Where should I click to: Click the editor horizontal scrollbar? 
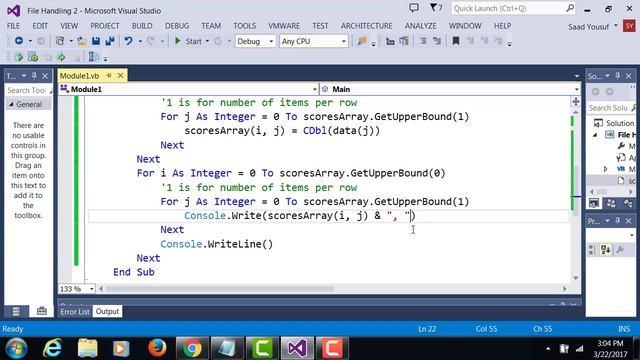click(x=220, y=289)
